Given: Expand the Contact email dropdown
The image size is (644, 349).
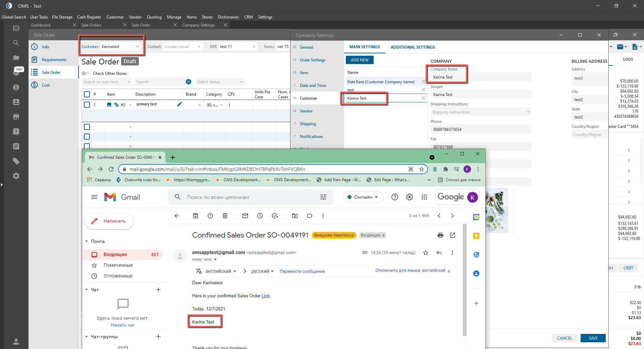Looking at the screenshot, I should point(199,47).
